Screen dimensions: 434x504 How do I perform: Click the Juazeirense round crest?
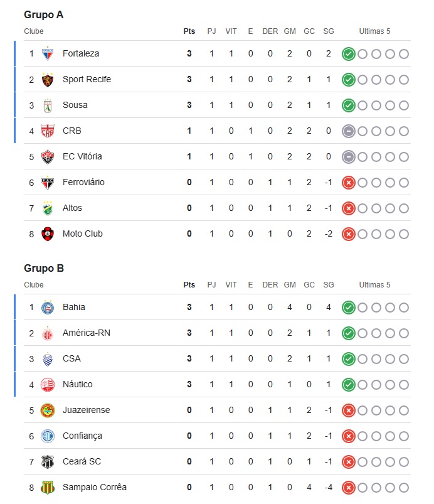tap(48, 410)
